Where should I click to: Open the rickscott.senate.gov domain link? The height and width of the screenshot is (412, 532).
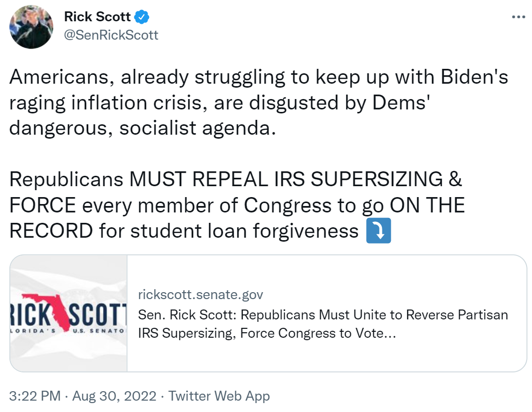click(201, 294)
